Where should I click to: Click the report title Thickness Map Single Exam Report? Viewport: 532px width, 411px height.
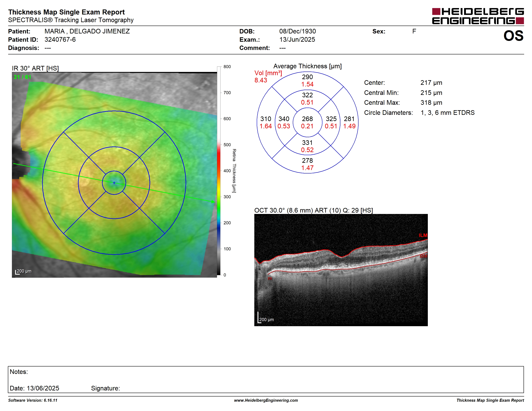[66, 12]
